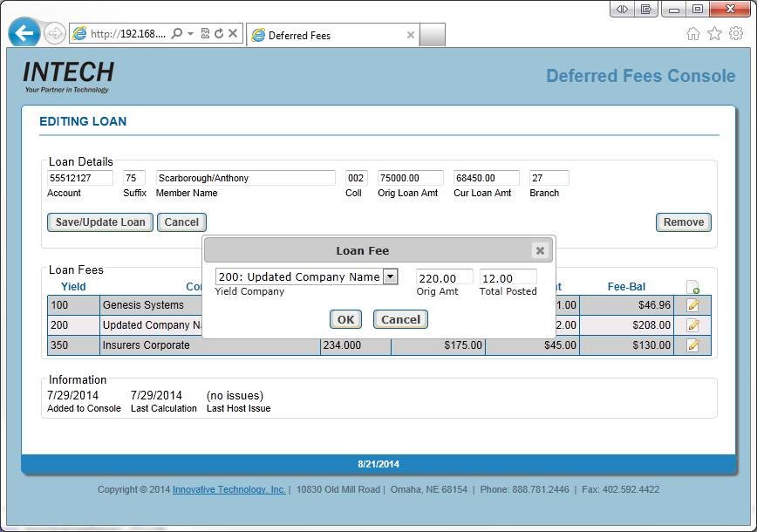Screen dimensions: 757x532
Task: Click the Save/Update Loan button
Action: click(x=100, y=222)
